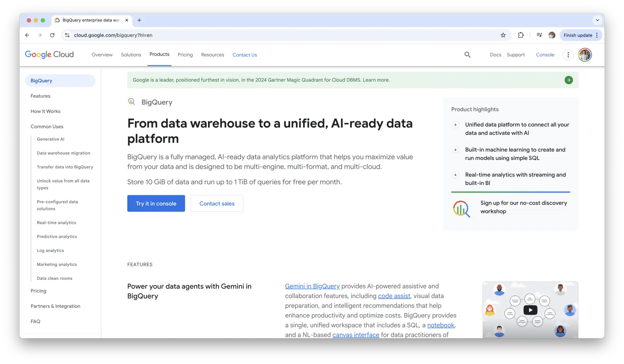Open the browser extensions puzzle icon
This screenshot has width=624, height=364.
pyautogui.click(x=520, y=35)
